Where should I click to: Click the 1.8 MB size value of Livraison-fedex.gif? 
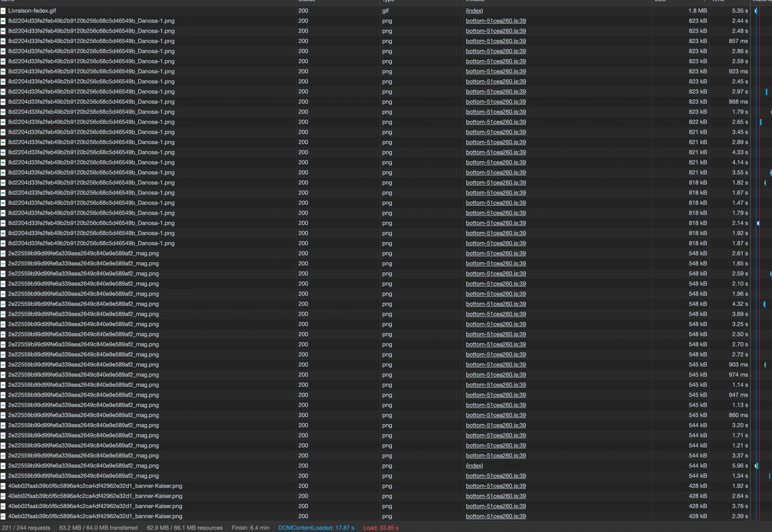[x=697, y=11]
